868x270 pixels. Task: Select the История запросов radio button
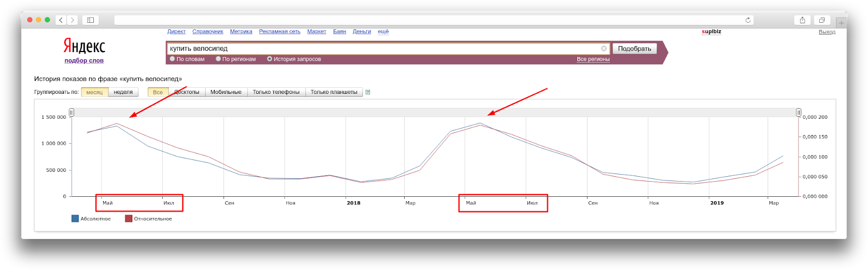(x=269, y=59)
